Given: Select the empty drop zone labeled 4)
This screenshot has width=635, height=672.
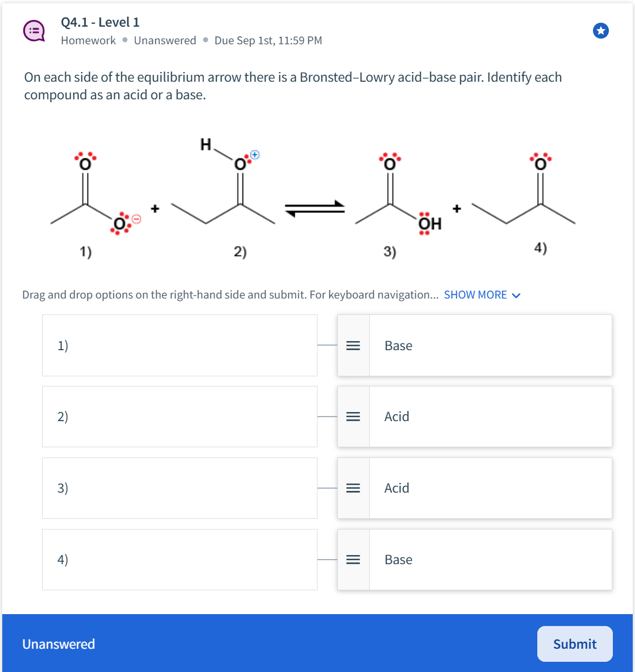Looking at the screenshot, I should (x=179, y=560).
